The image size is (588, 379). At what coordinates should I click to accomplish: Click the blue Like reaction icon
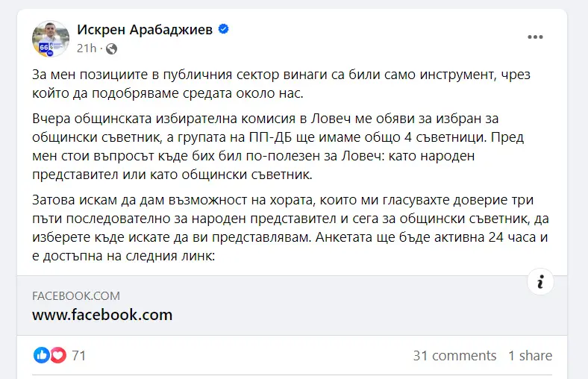(x=42, y=355)
